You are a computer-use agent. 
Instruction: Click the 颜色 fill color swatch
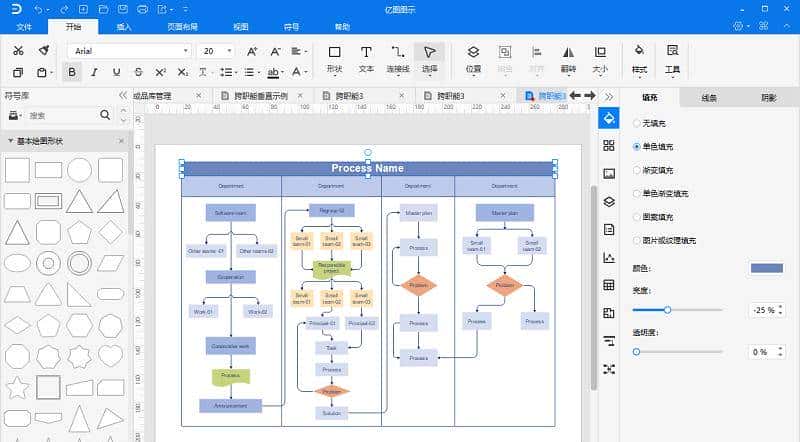pos(766,268)
